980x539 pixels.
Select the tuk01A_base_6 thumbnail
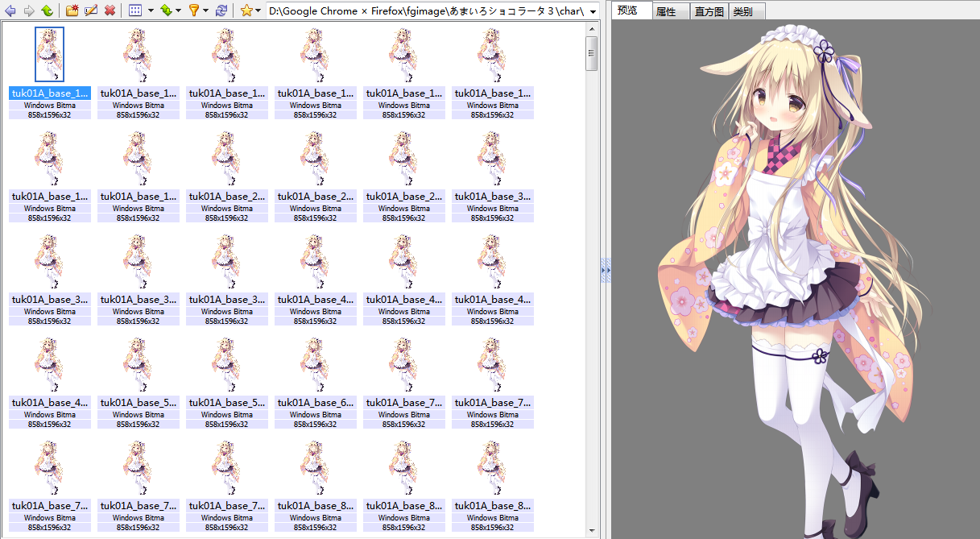[315, 365]
